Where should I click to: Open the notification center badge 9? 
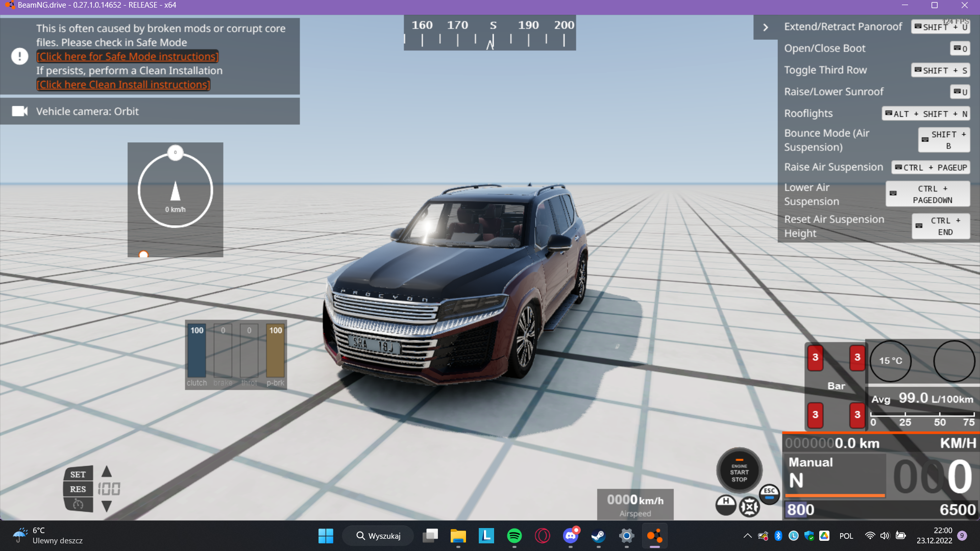coord(962,536)
